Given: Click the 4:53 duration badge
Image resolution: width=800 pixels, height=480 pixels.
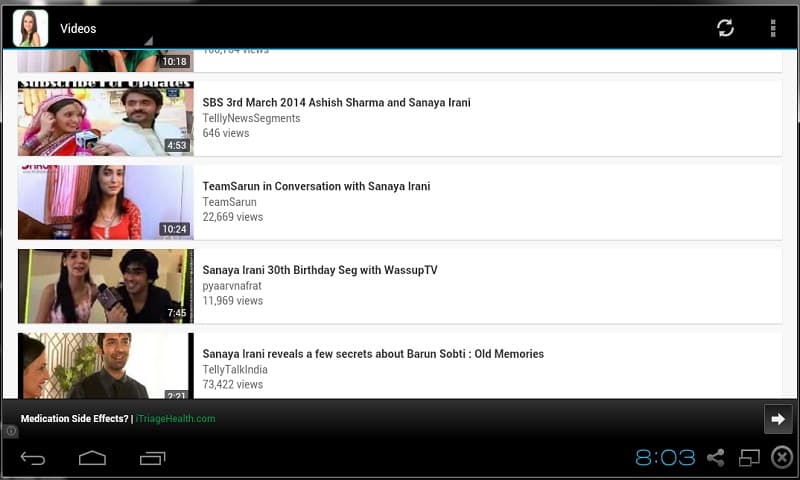Looking at the screenshot, I should 177,145.
